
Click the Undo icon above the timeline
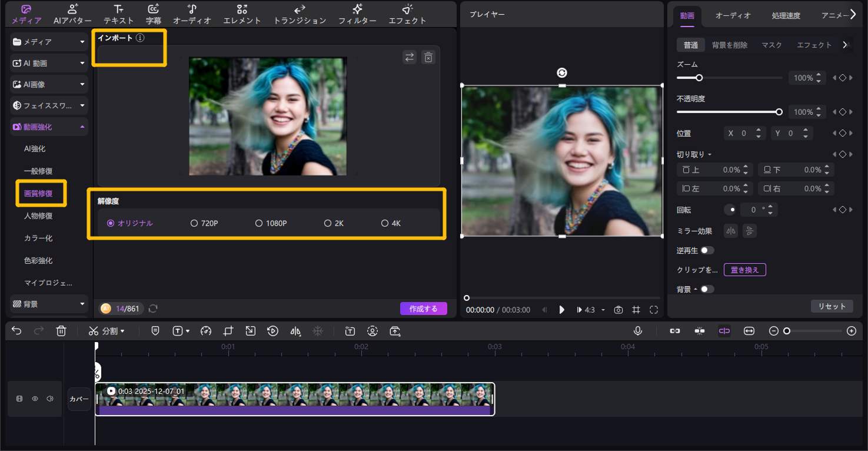(16, 331)
